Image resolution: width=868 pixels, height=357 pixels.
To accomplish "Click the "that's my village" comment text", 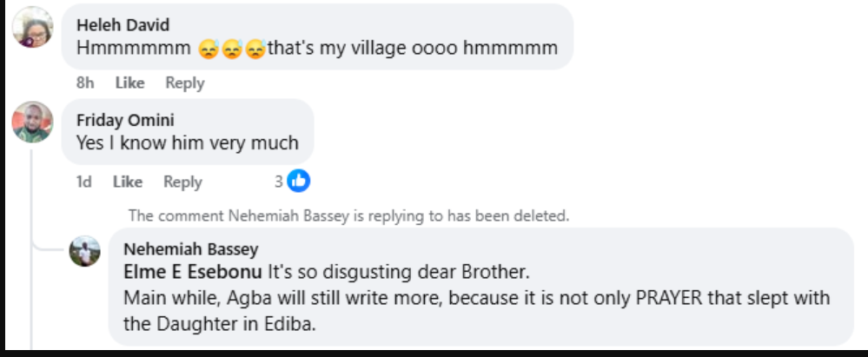I will [x=412, y=48].
